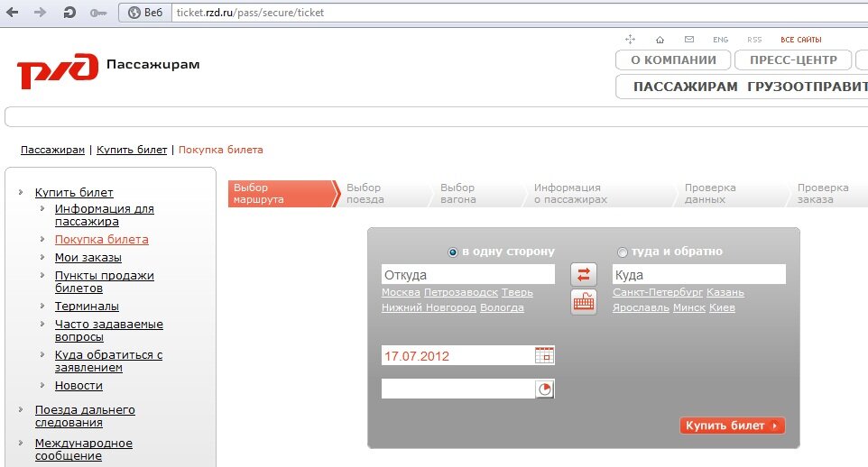868x467 pixels.
Task: Choose Нижний Новгород as departure suggestion
Action: (x=429, y=307)
